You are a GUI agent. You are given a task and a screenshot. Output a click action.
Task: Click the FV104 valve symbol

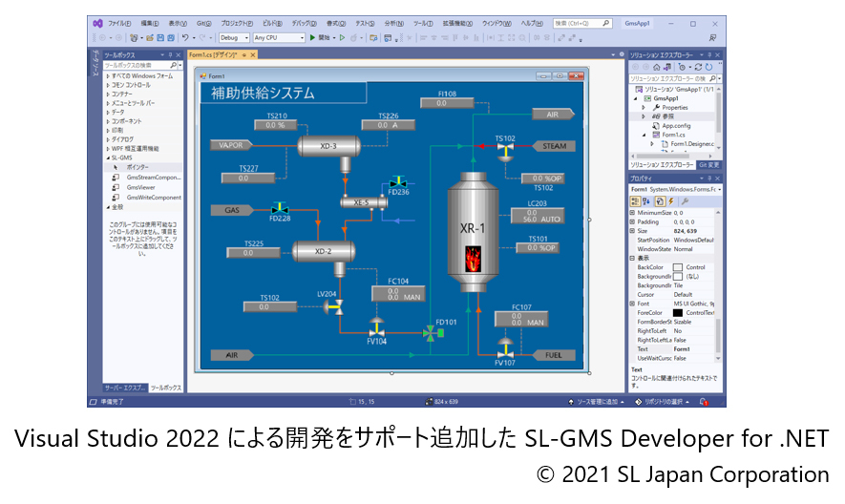point(376,328)
